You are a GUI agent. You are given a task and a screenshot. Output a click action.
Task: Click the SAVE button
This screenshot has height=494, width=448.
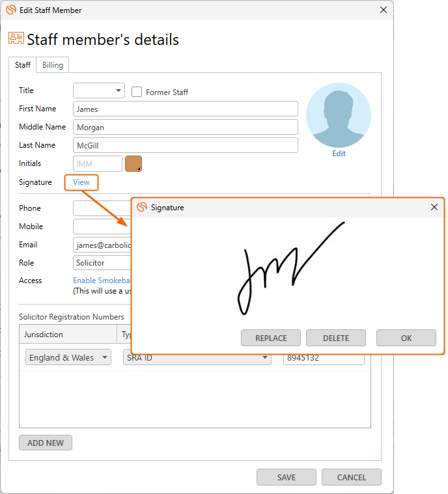287,477
